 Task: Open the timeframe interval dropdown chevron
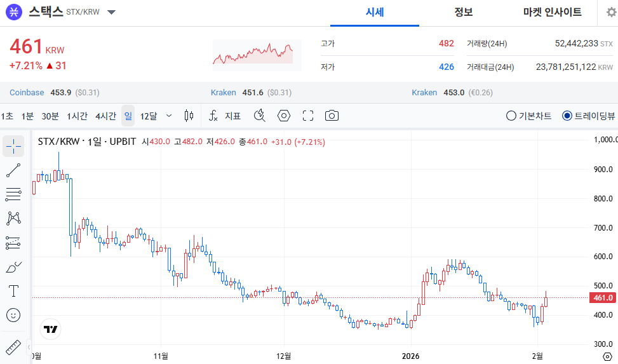tap(169, 116)
